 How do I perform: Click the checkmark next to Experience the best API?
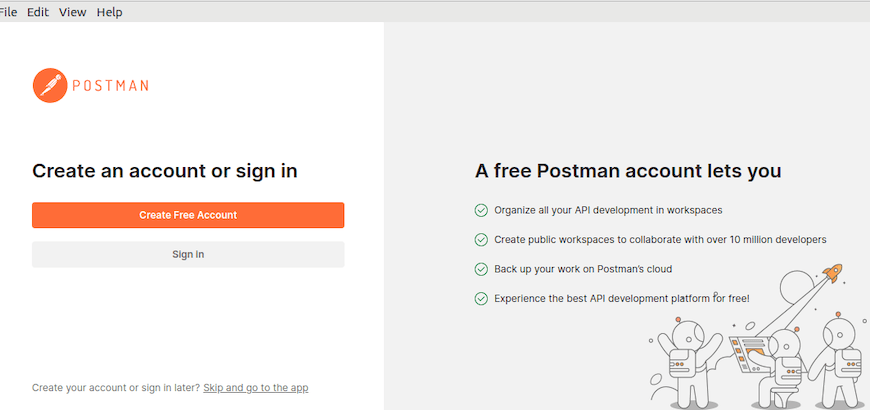click(481, 299)
